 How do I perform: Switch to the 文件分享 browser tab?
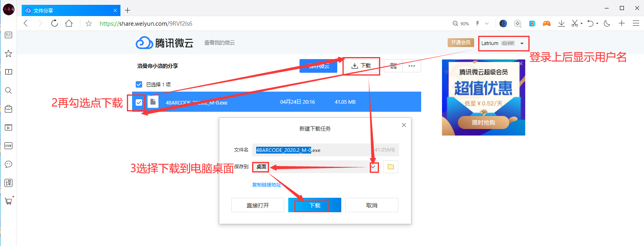click(x=70, y=10)
